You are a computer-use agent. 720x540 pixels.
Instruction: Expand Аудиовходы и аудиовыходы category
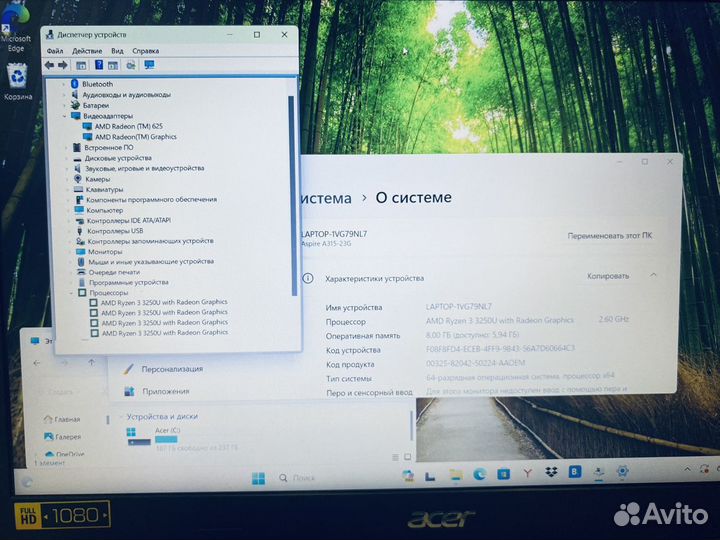(64, 95)
